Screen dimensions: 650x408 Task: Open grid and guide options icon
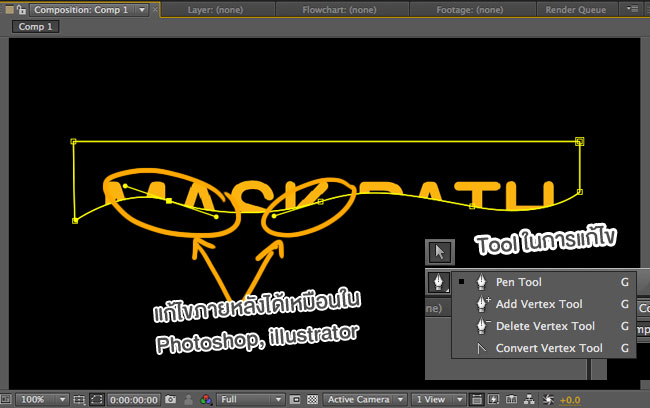tap(79, 400)
